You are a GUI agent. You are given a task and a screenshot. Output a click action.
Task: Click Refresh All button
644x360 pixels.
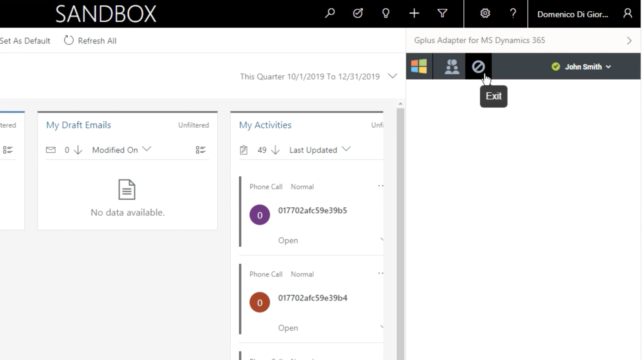pyautogui.click(x=90, y=41)
